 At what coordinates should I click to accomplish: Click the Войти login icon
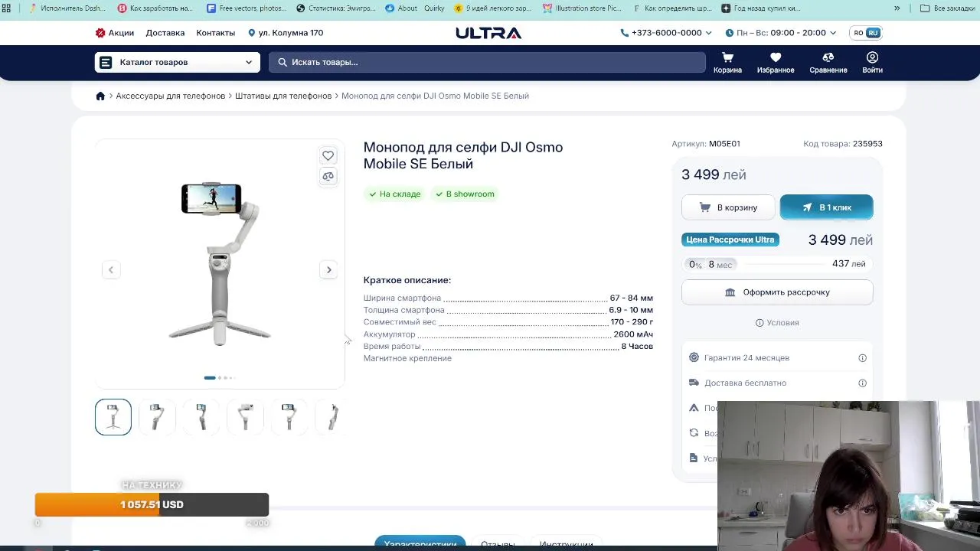tap(872, 63)
